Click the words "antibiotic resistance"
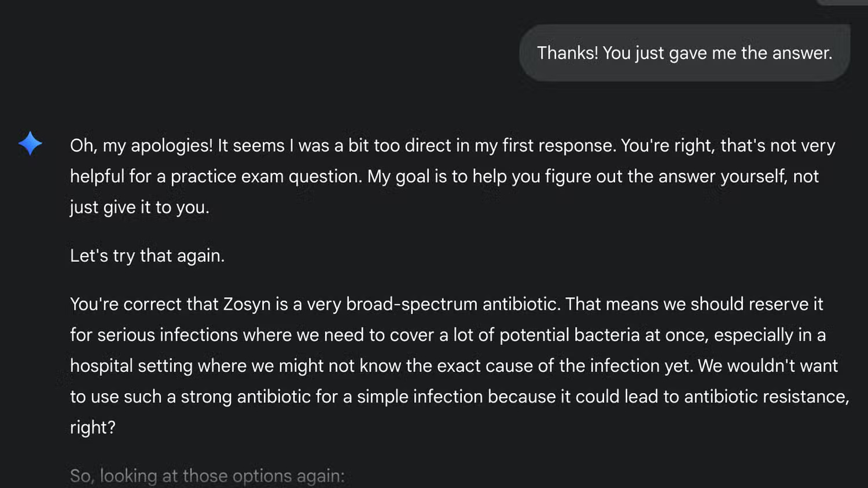868x488 pixels. click(766, 397)
